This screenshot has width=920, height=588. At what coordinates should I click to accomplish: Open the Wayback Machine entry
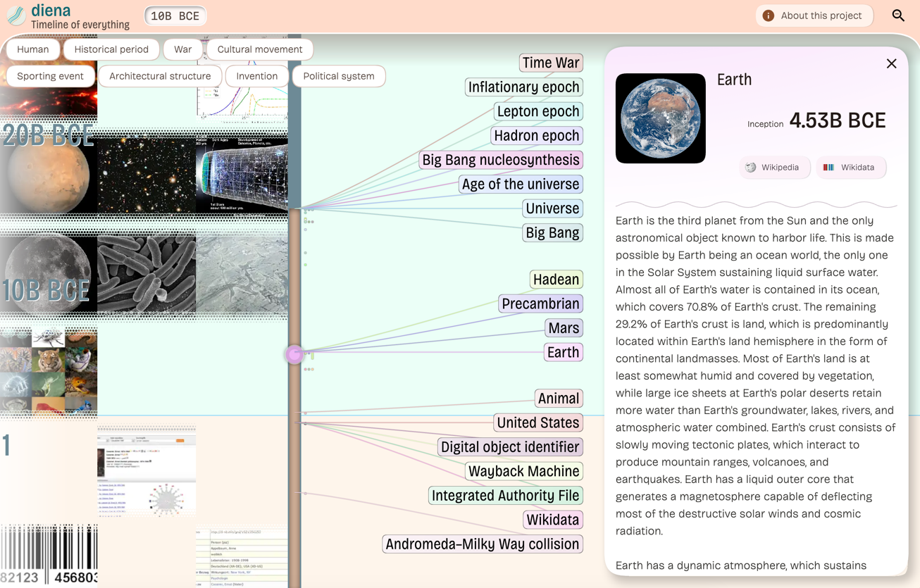[524, 471]
